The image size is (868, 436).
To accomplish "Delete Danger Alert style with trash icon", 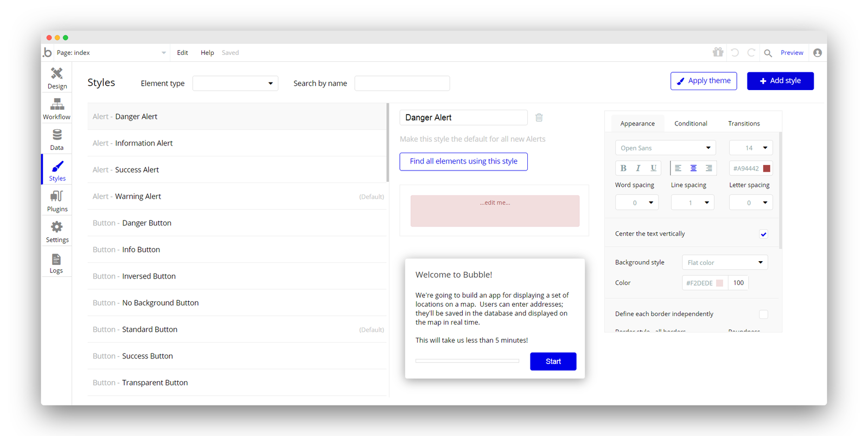I will tap(539, 117).
